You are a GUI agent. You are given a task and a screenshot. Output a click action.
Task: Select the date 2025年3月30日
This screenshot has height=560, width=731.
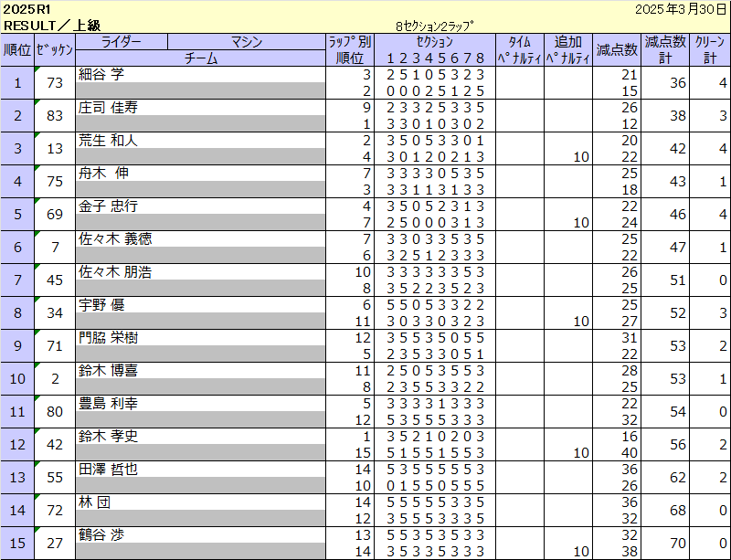click(x=680, y=9)
